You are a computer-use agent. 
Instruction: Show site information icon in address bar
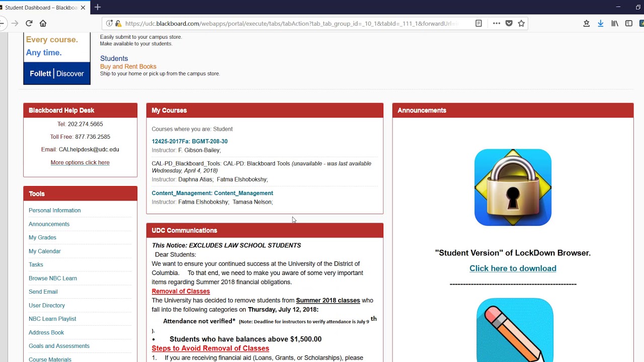(109, 23)
